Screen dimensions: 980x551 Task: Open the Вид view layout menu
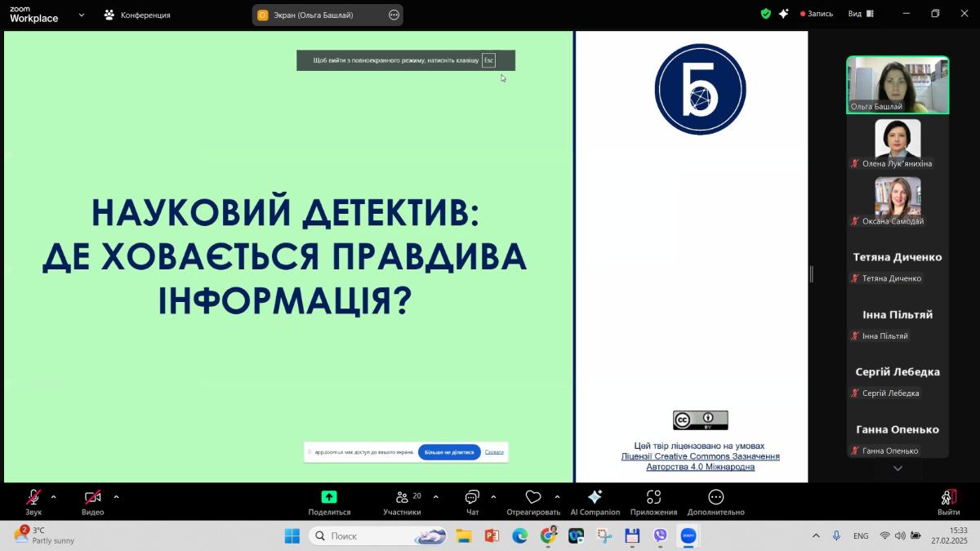tap(860, 14)
